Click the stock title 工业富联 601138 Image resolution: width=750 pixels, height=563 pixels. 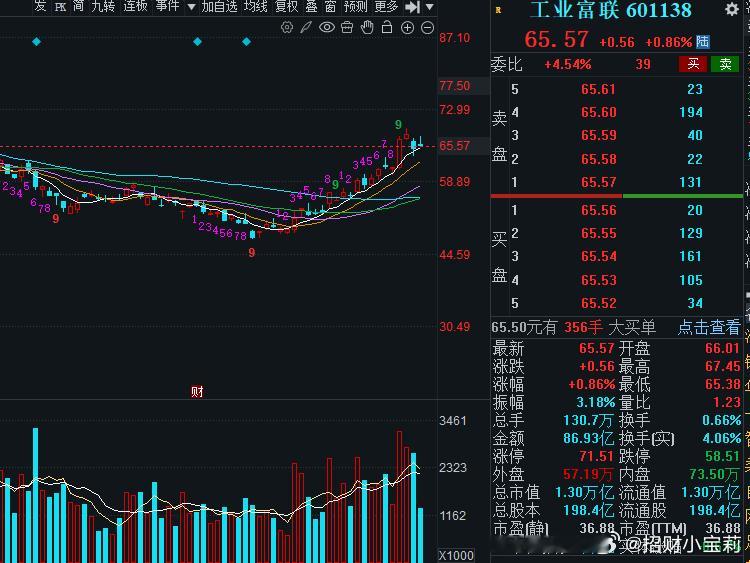(x=611, y=10)
